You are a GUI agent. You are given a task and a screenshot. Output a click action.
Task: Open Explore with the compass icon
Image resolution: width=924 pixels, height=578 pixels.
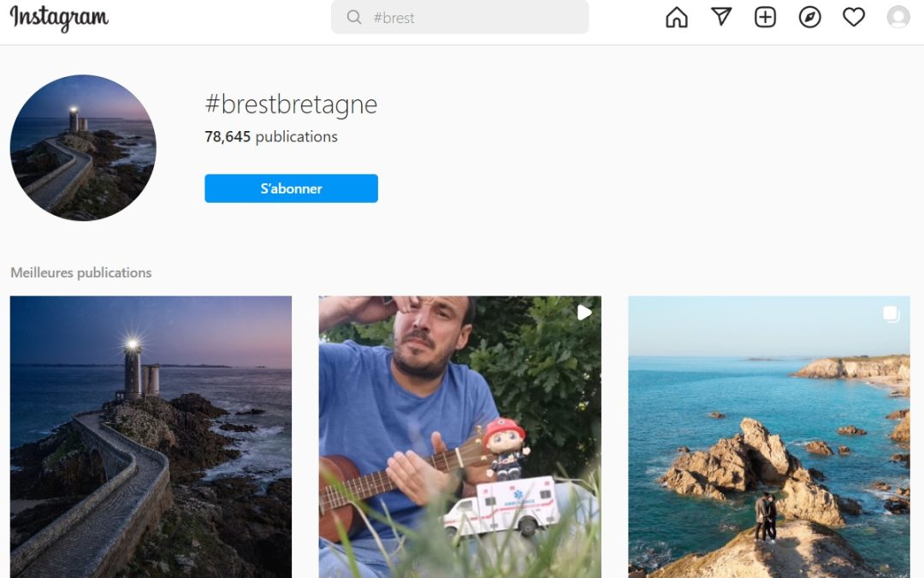tap(809, 16)
